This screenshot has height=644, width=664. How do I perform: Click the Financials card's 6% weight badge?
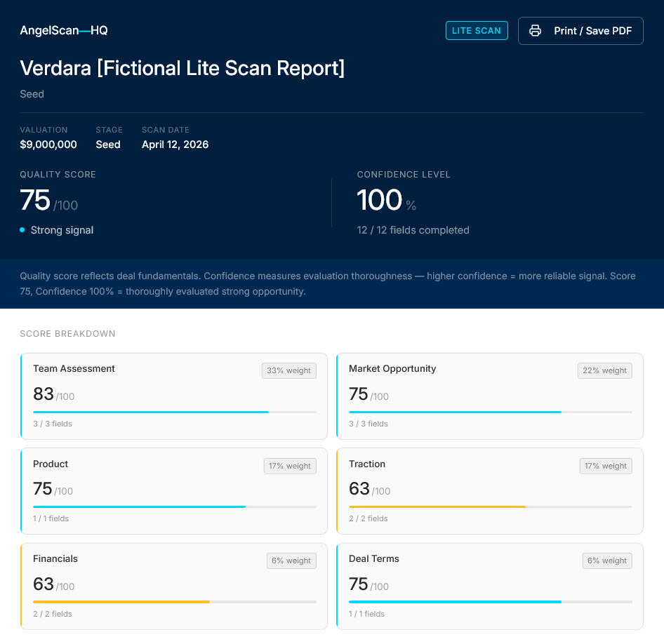pos(291,561)
